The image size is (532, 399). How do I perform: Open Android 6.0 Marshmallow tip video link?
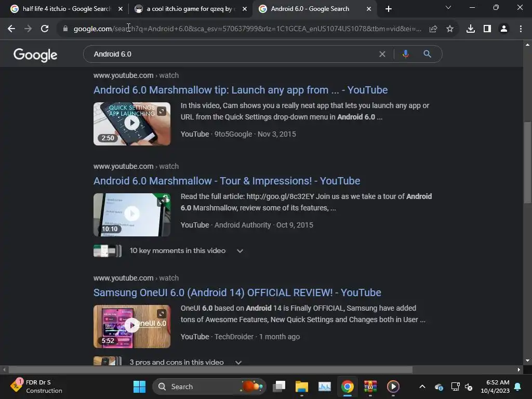241,90
